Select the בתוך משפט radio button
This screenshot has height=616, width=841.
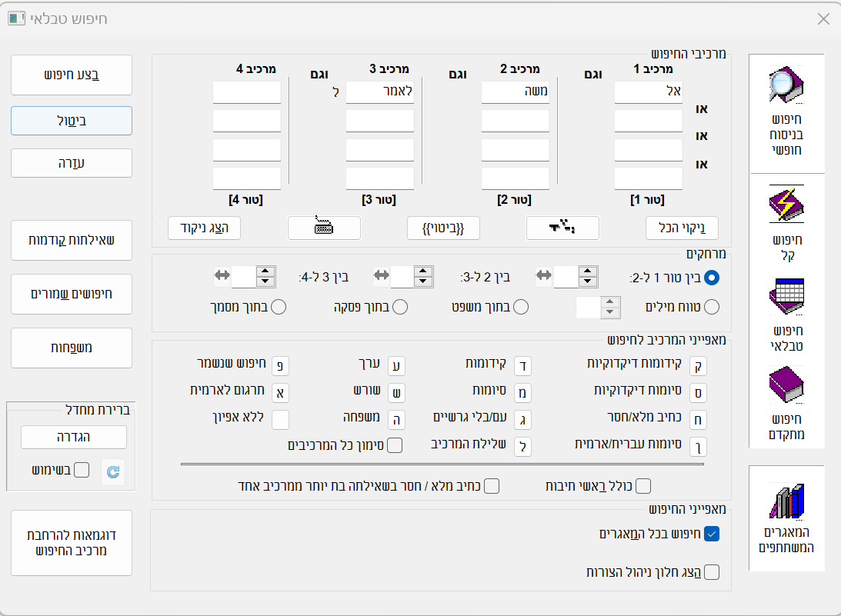click(x=521, y=307)
